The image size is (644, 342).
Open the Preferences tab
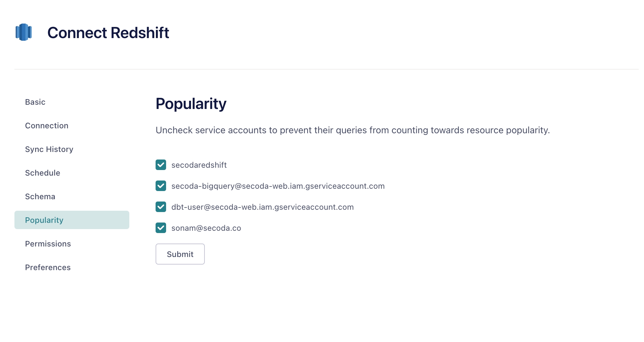pyautogui.click(x=48, y=267)
